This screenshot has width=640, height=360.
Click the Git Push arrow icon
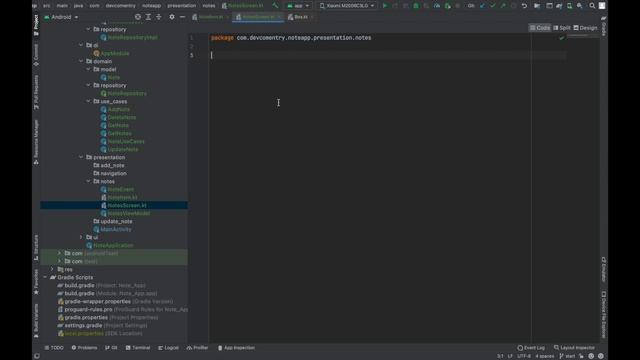(x=503, y=6)
